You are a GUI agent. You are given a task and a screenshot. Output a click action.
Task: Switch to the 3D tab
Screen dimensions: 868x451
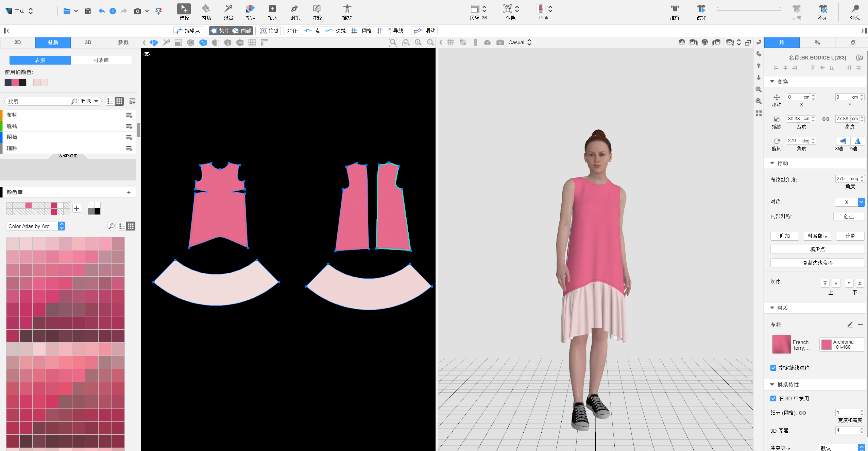[x=88, y=42]
